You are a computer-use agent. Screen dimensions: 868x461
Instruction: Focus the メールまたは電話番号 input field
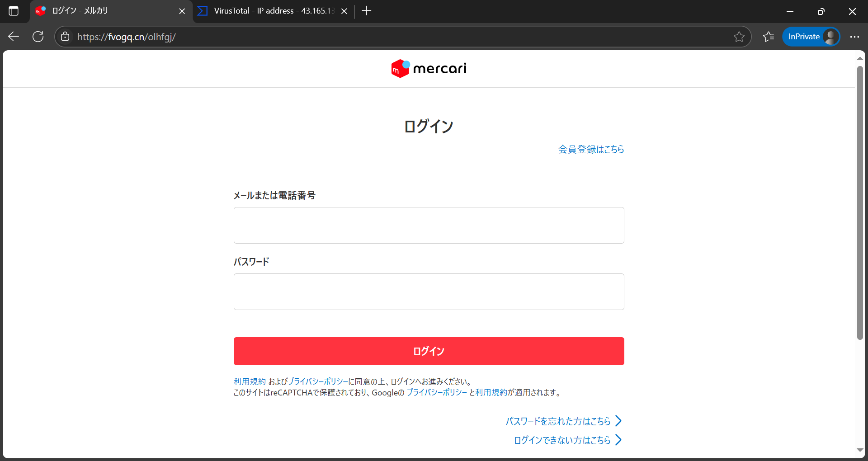pos(429,225)
